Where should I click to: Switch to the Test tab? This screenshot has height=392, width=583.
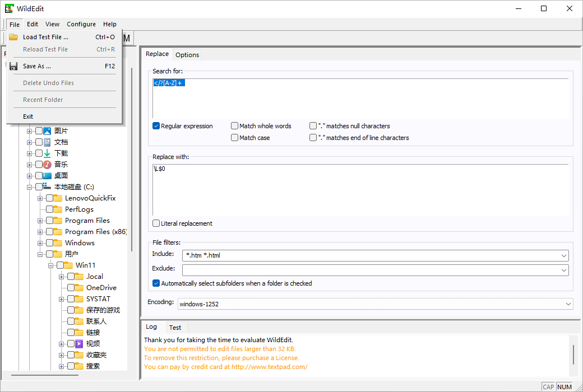coord(175,328)
